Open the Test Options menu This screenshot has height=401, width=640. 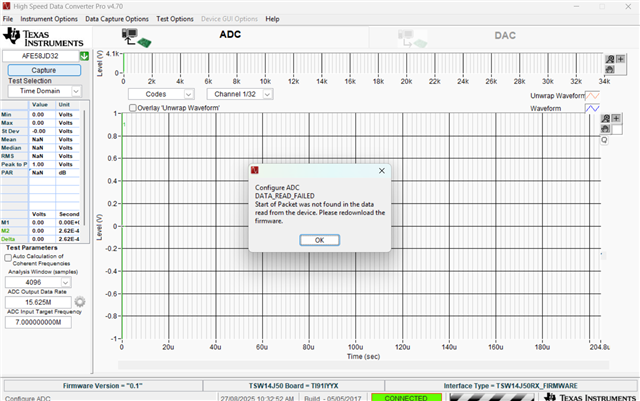[175, 19]
